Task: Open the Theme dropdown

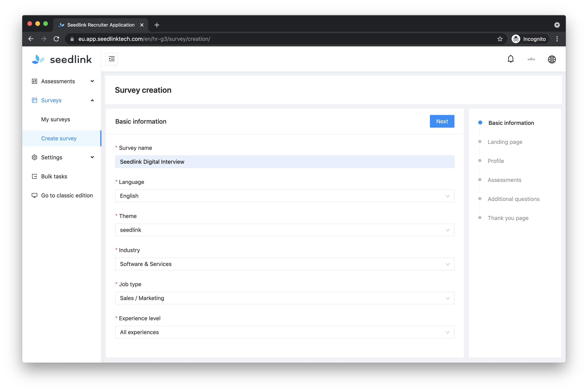Action: pyautogui.click(x=285, y=230)
